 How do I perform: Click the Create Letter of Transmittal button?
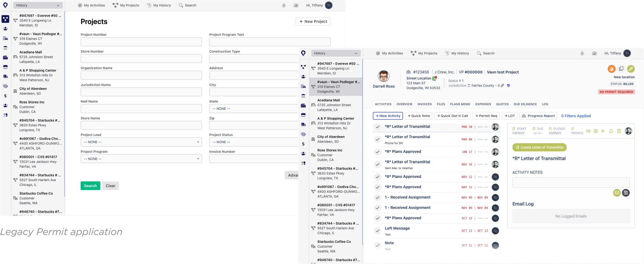coord(539,147)
